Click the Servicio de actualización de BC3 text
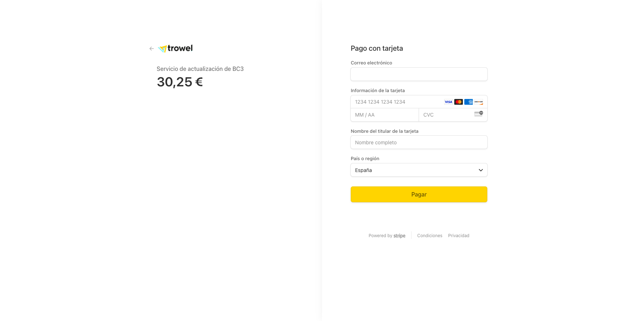The height and width of the screenshot is (321, 644). click(x=200, y=69)
